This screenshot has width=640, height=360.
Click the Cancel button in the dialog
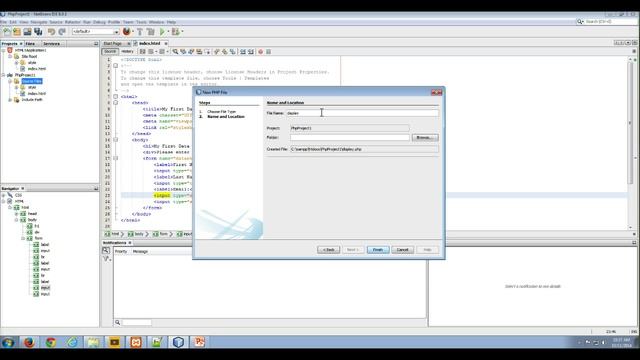[402, 250]
